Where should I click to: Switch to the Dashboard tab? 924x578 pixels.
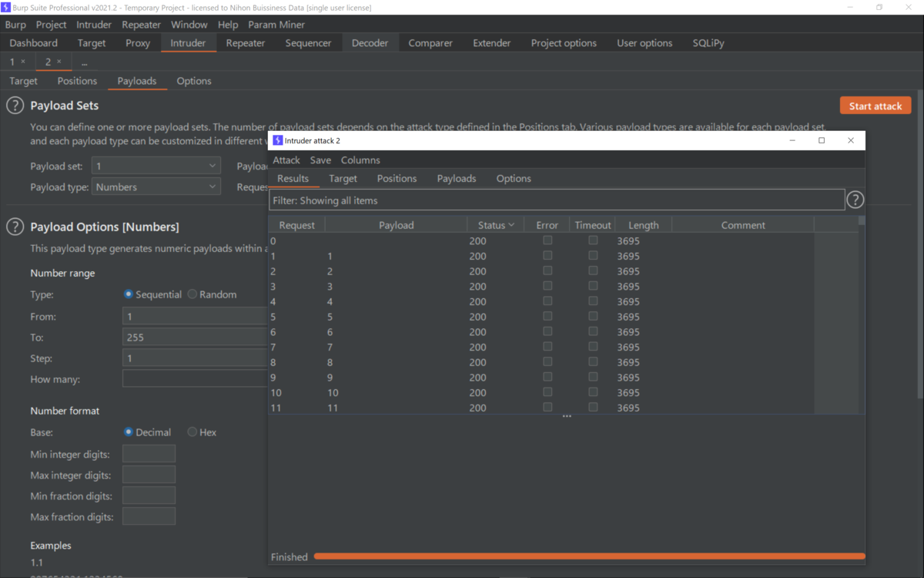point(34,43)
